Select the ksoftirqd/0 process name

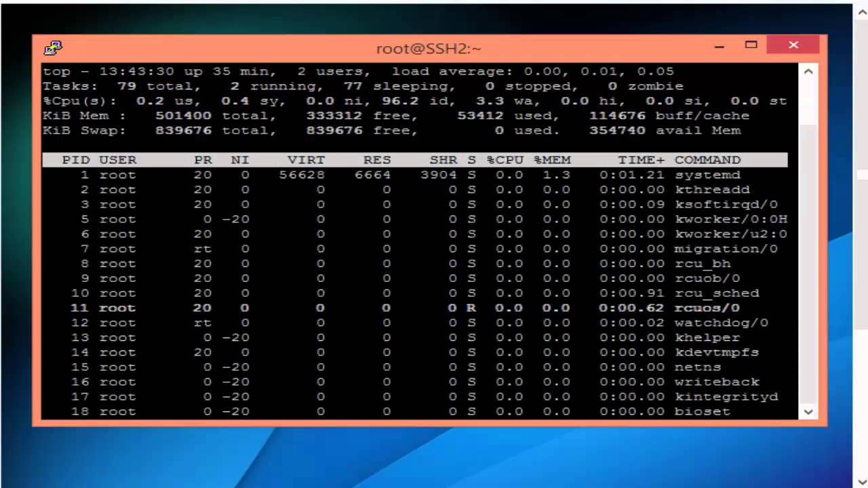(x=726, y=205)
